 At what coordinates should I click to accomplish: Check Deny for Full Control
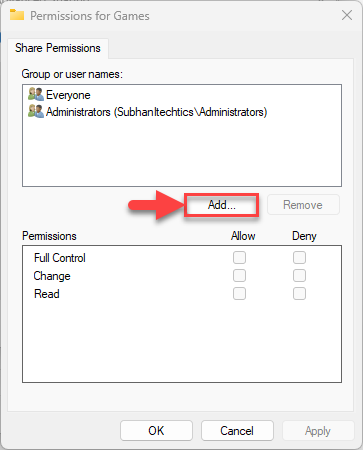pyautogui.click(x=299, y=258)
